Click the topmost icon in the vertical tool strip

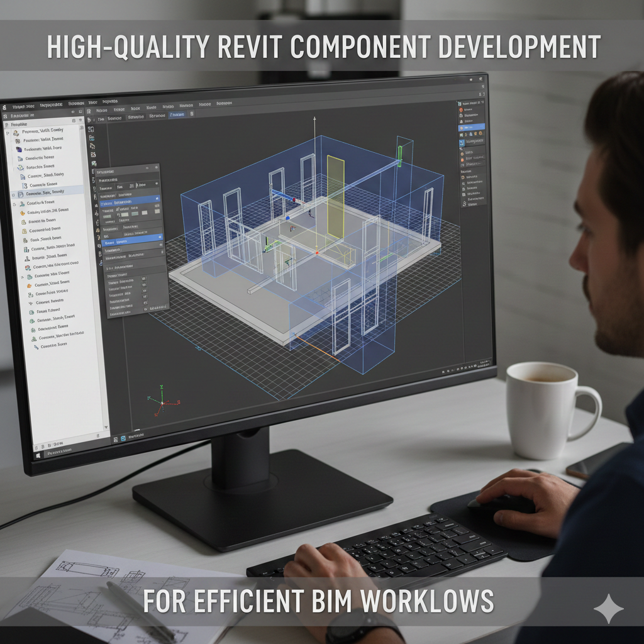point(91,130)
